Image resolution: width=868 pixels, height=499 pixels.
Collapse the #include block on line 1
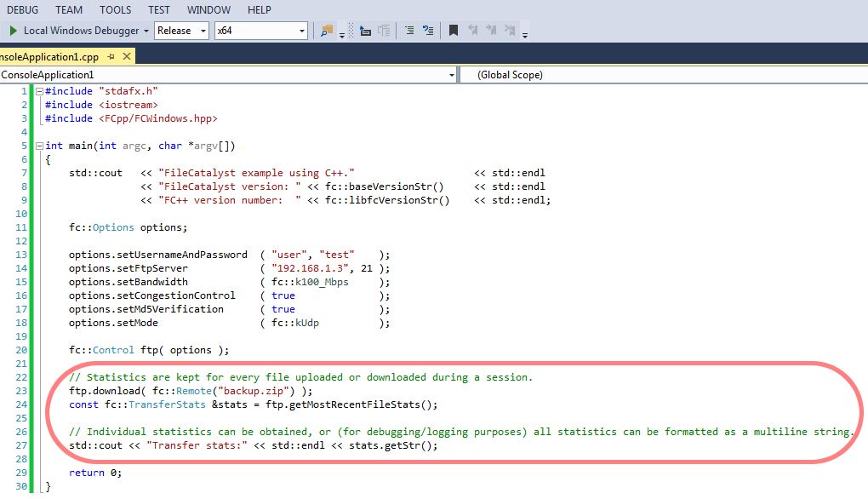39,91
